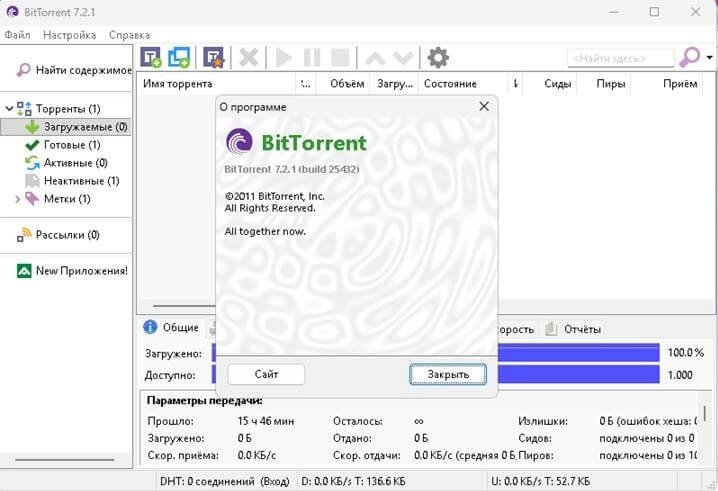Open the Настройка menu

click(70, 35)
